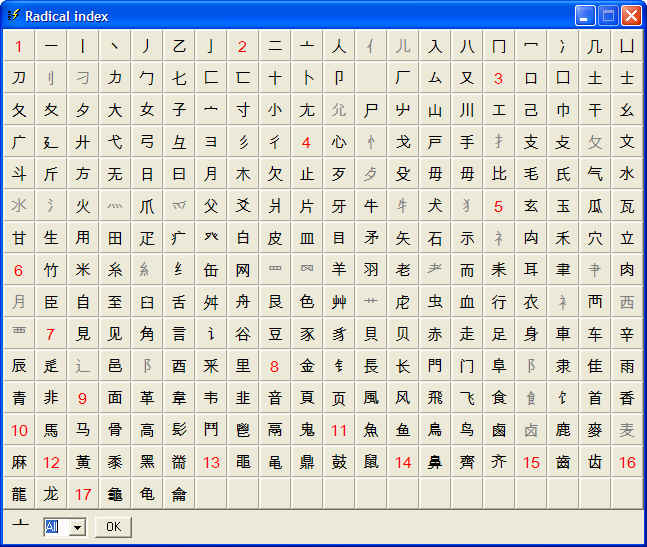Screen dimensions: 647x547
Task: Choose the traditional radical 車 (cart)
Action: tap(563, 334)
